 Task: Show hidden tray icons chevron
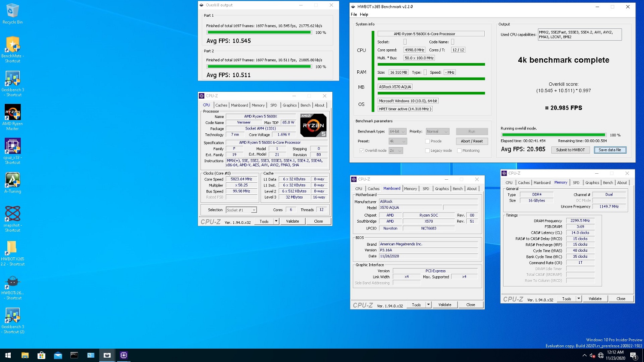coord(584,355)
